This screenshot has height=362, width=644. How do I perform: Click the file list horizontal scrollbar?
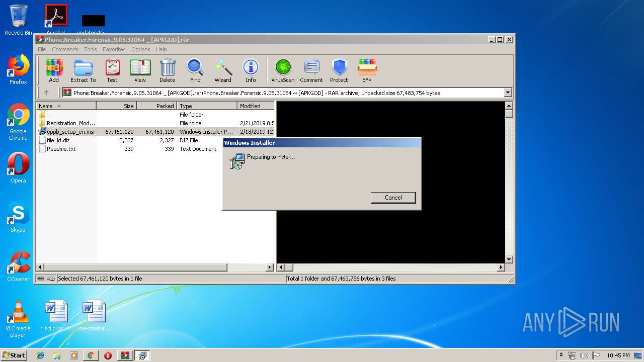(155, 267)
